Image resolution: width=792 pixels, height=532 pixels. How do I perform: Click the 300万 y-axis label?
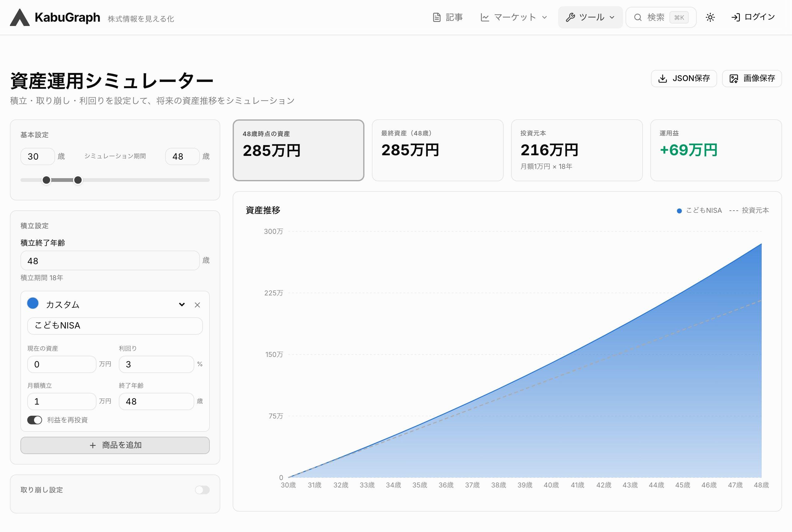click(273, 231)
